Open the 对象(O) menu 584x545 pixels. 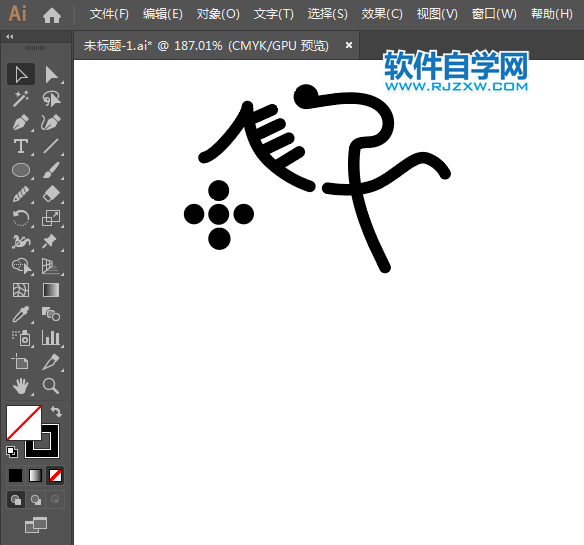pos(218,15)
